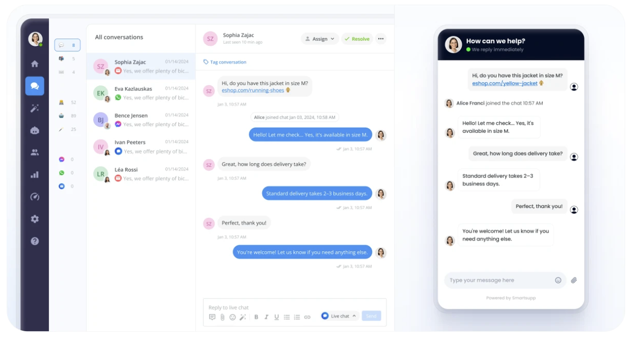644x349 pixels.
Task: Open the chatbot robot icon in sidebar
Action: pyautogui.click(x=35, y=130)
